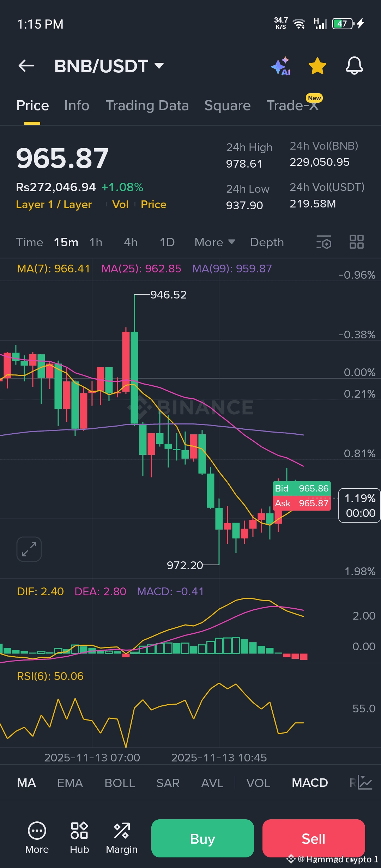381x868 pixels.
Task: Open price alerts bell icon
Action: (x=354, y=66)
